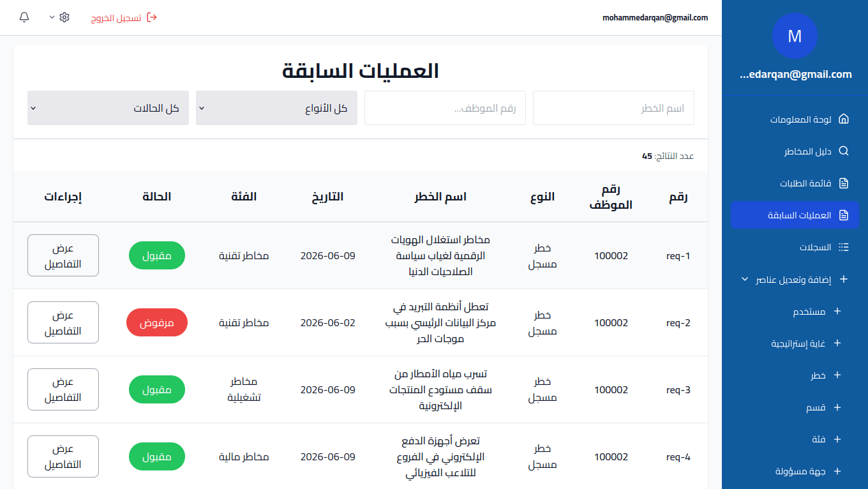Click the document icon beside العمليات السابقة
868x489 pixels.
click(x=844, y=215)
